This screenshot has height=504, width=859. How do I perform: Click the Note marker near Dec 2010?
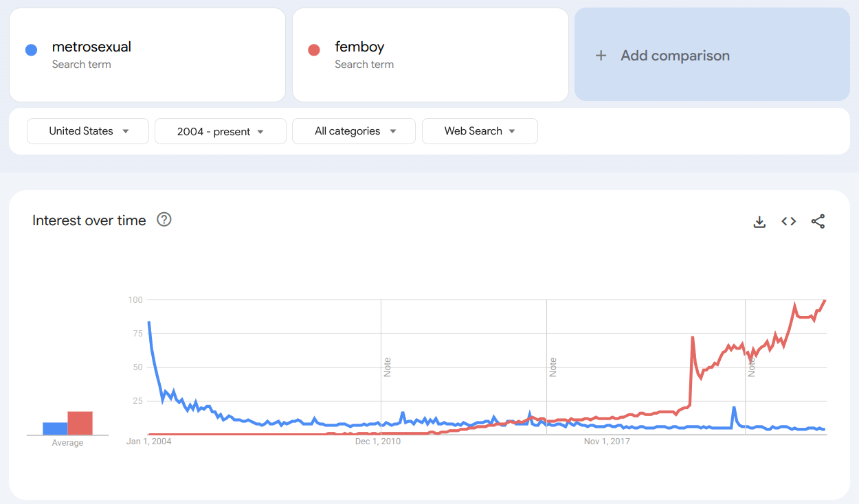[x=388, y=367]
